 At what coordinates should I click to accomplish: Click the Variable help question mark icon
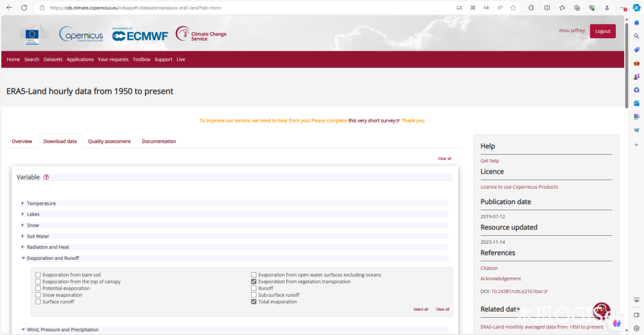point(47,177)
